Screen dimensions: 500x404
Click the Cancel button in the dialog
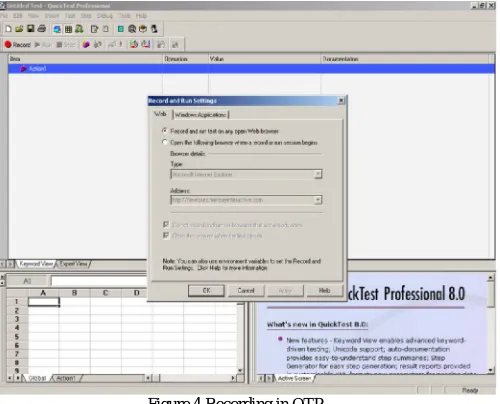pos(246,290)
